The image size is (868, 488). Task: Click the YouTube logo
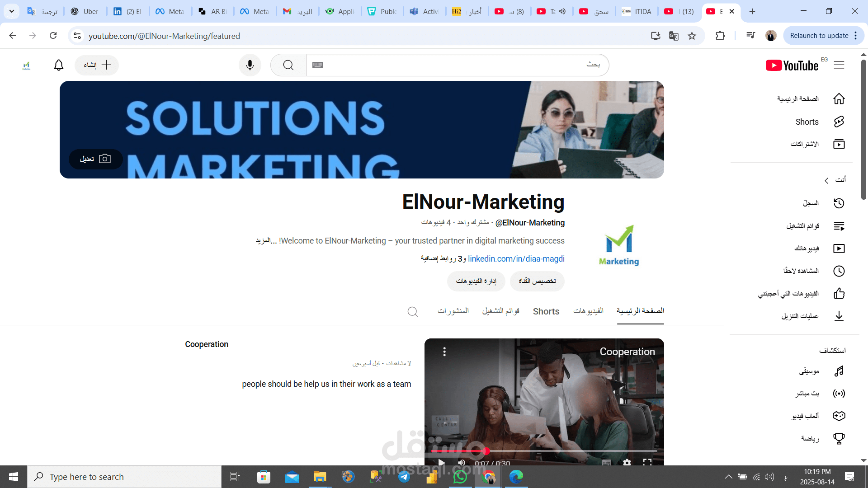tap(792, 66)
